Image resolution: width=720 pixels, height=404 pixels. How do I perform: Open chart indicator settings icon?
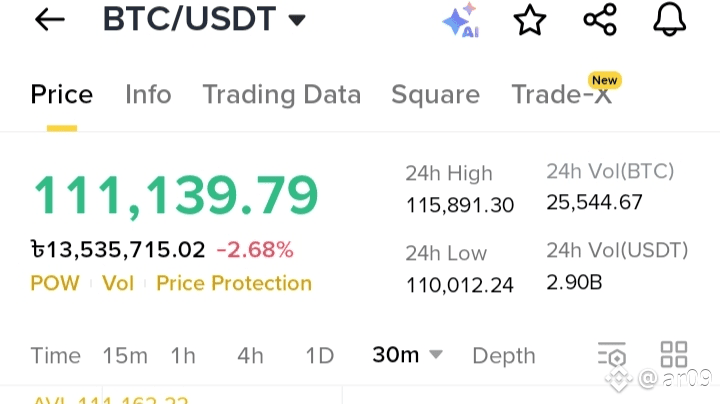[611, 355]
